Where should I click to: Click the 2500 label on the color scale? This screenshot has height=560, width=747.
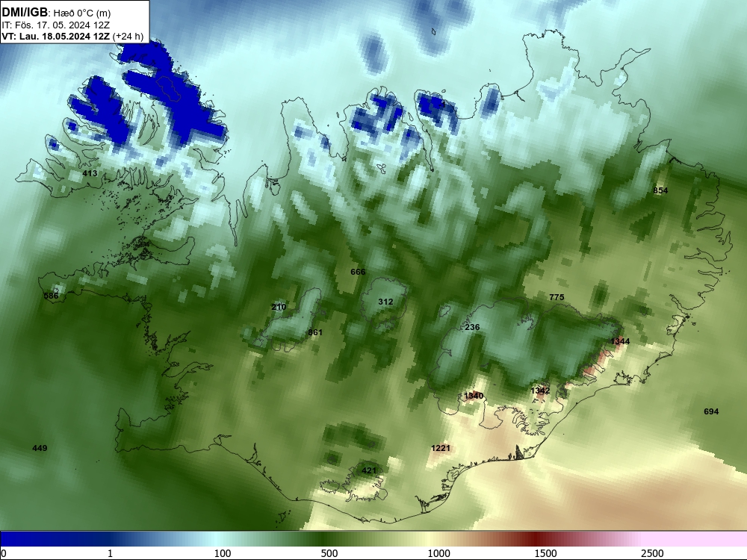(x=652, y=553)
